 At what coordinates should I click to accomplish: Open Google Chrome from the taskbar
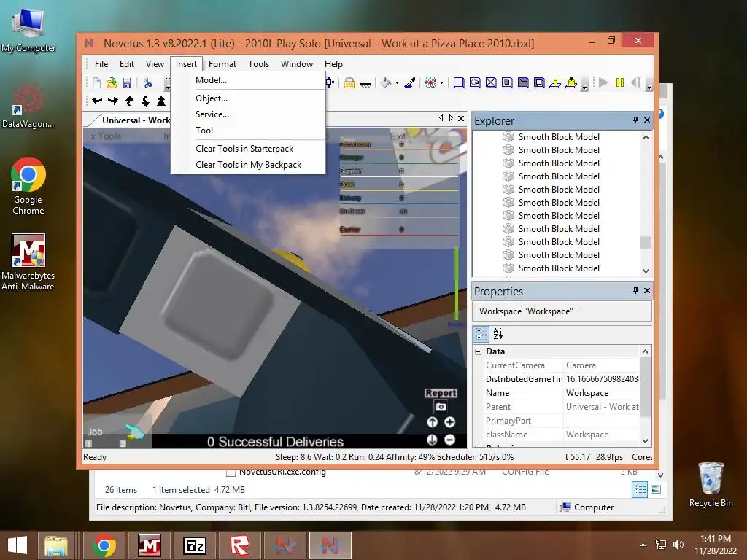click(x=104, y=545)
